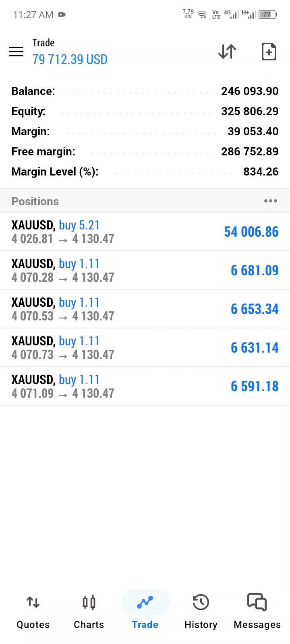Select position opened at 4 070.28

[x=145, y=270]
